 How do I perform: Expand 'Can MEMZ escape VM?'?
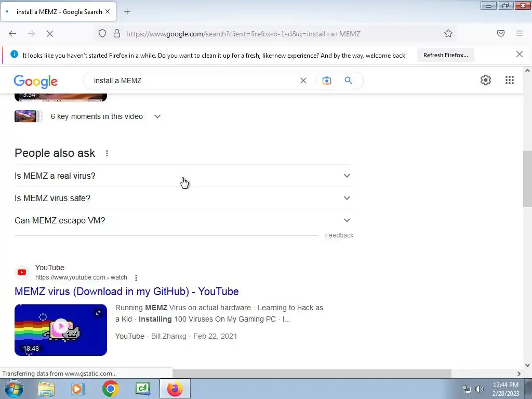184,220
